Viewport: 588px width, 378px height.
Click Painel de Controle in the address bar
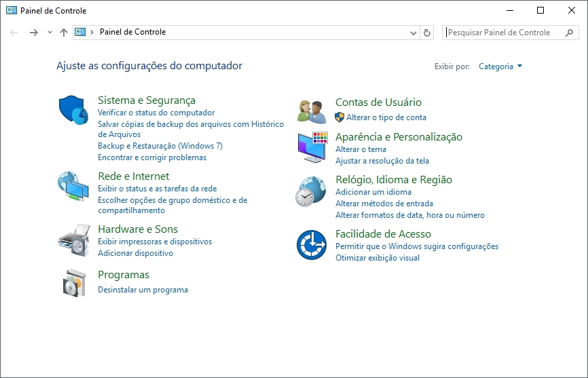[133, 32]
